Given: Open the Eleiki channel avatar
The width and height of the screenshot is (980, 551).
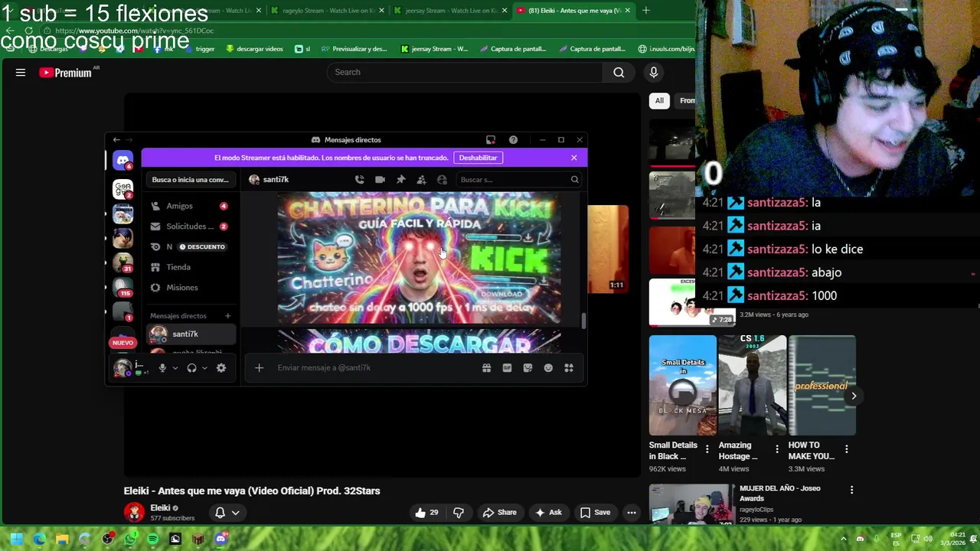Looking at the screenshot, I should (134, 513).
